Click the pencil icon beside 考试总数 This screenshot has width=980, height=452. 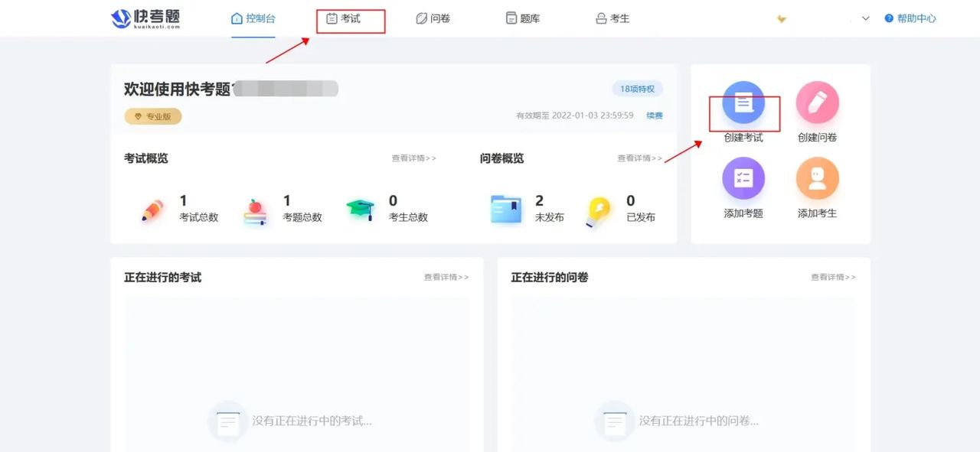point(150,208)
